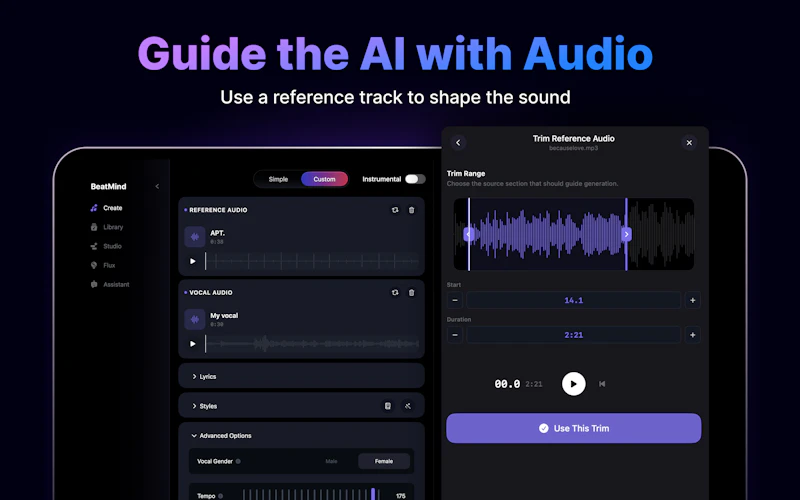Select Male vocal gender
Image resolution: width=800 pixels, height=500 pixels.
click(331, 461)
